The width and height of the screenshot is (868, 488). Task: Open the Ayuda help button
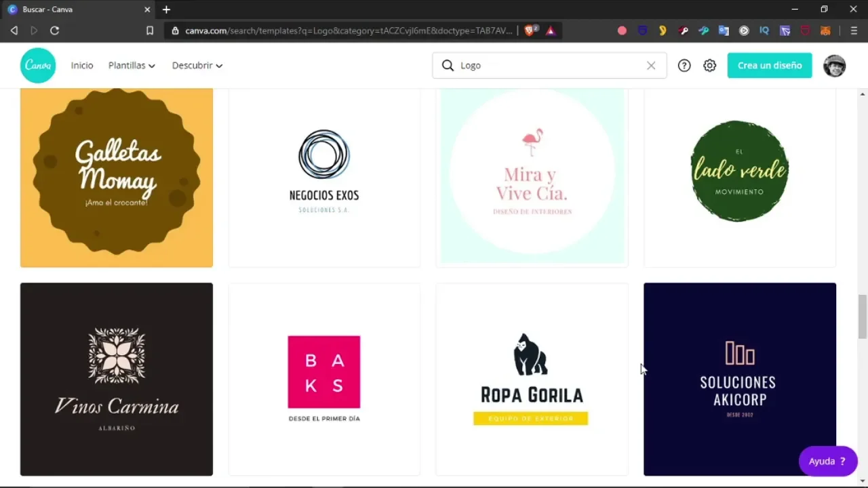click(x=827, y=461)
